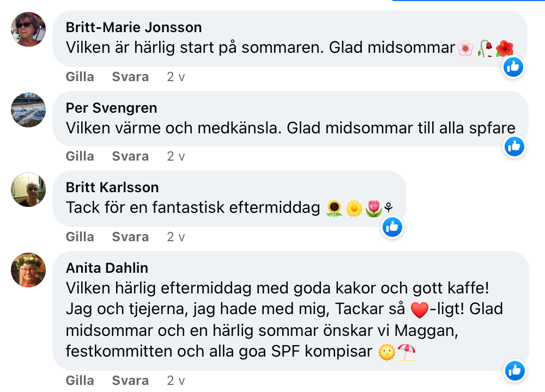545x392 pixels.
Task: Open Per Svengren's profile picture
Action: 28,109
